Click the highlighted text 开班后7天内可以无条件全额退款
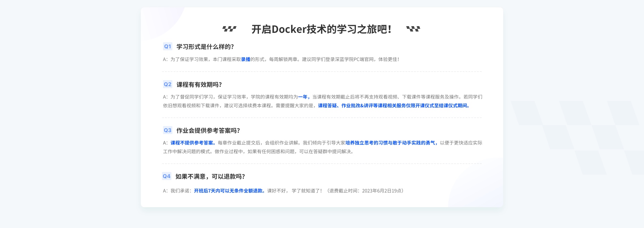 (x=228, y=191)
